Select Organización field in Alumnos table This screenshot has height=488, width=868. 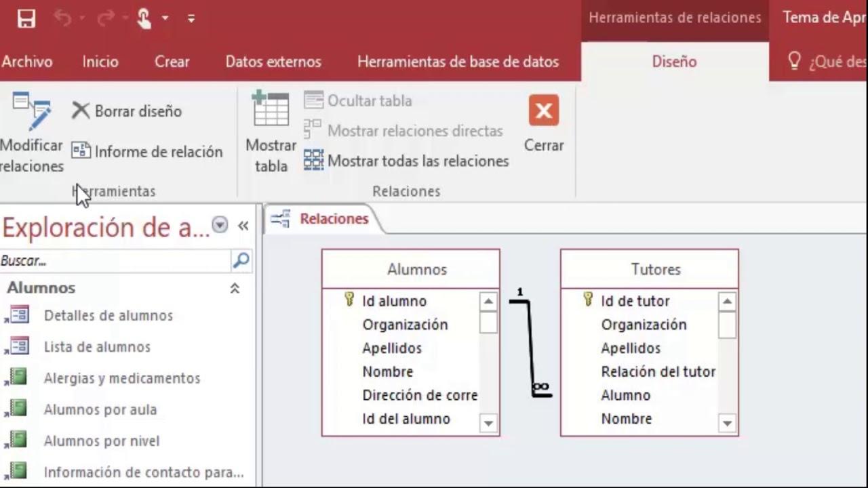pyautogui.click(x=405, y=325)
